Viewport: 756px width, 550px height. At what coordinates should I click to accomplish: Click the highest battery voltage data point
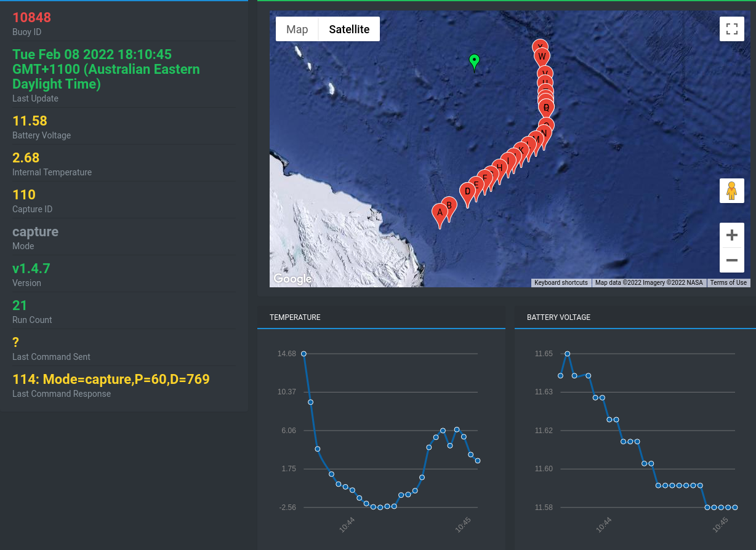568,354
